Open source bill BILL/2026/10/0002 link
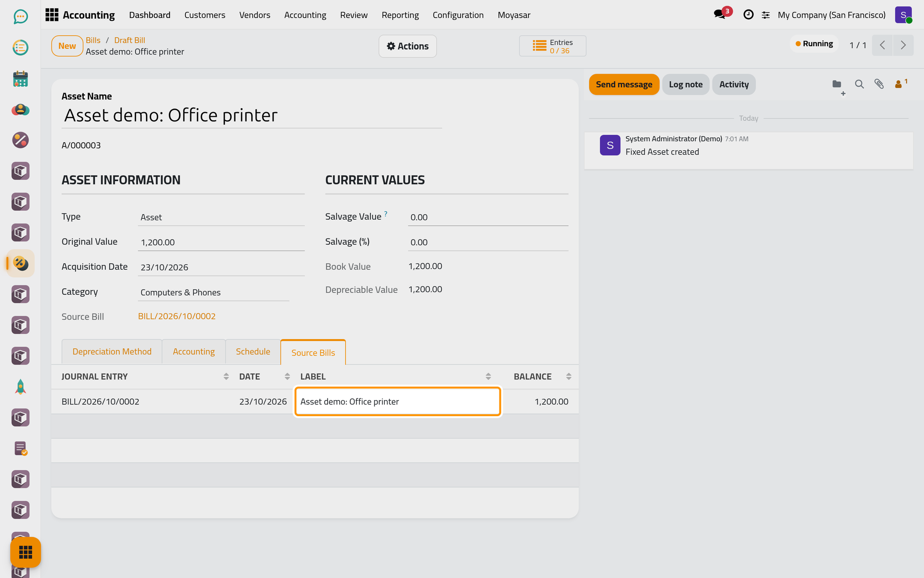 tap(177, 316)
